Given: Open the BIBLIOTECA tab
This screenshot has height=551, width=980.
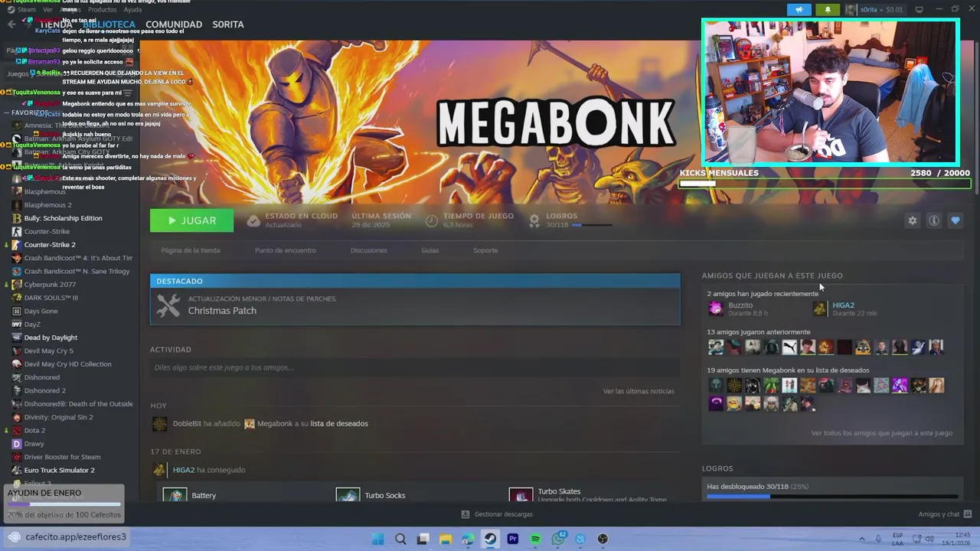Looking at the screenshot, I should pos(109,24).
